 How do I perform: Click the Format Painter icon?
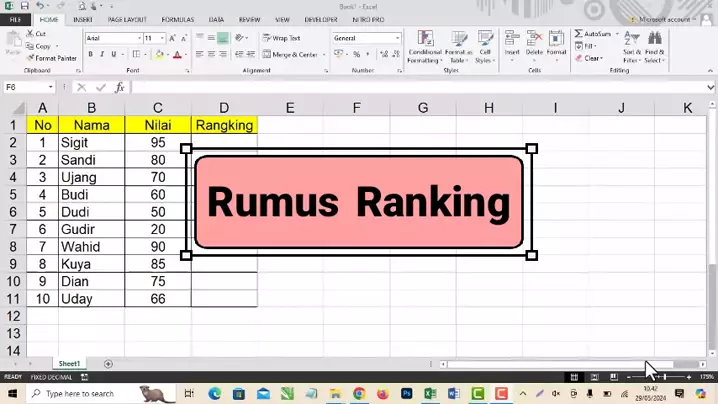tap(30, 58)
